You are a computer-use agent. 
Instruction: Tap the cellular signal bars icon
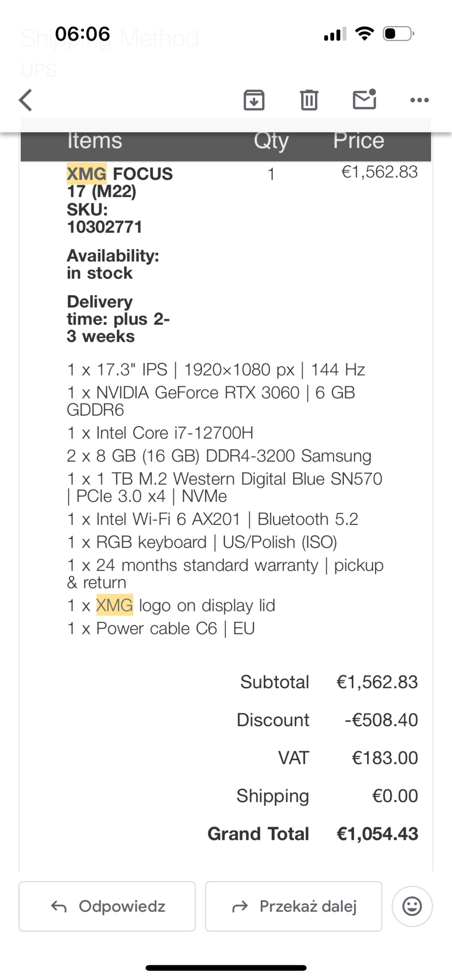click(335, 34)
